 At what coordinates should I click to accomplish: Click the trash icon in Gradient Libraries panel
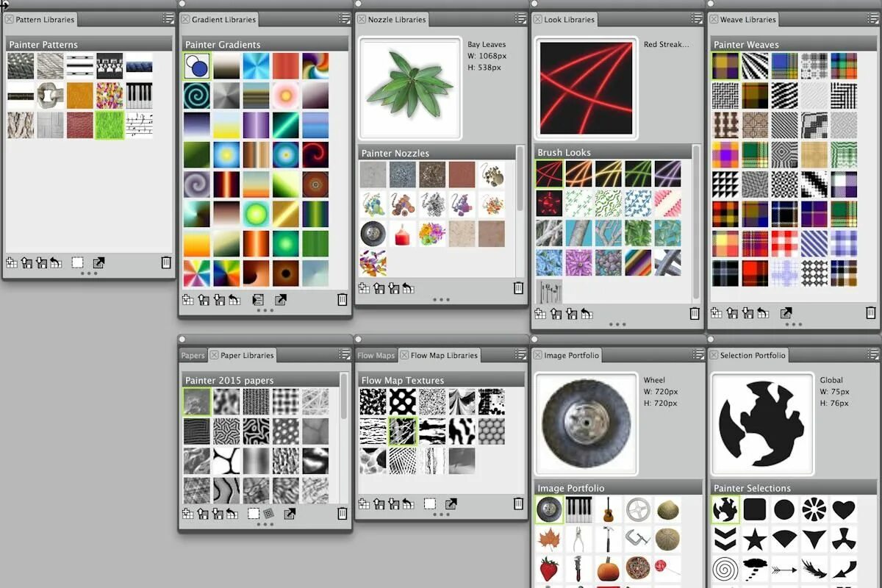coord(343,299)
